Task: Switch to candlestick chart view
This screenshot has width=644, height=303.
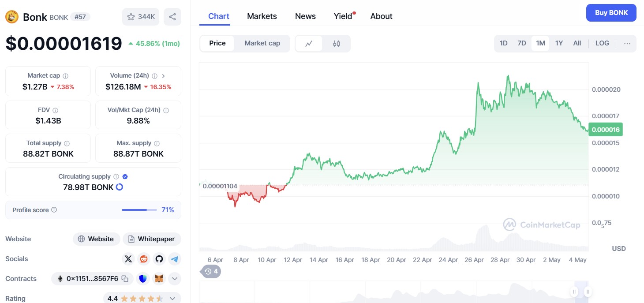Action: point(337,43)
